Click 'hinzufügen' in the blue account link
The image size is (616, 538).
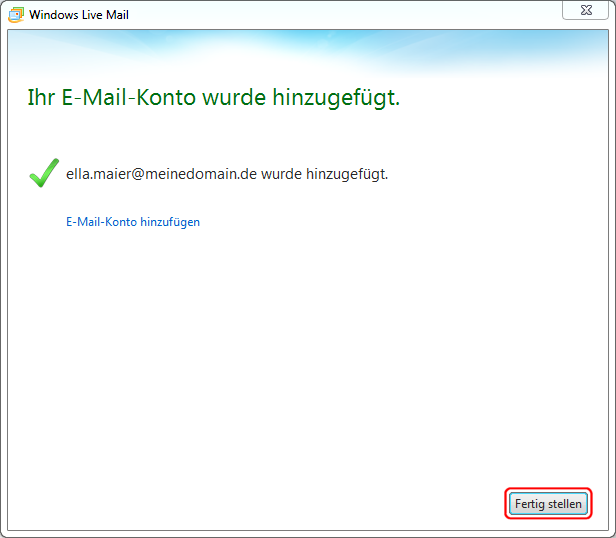click(170, 222)
